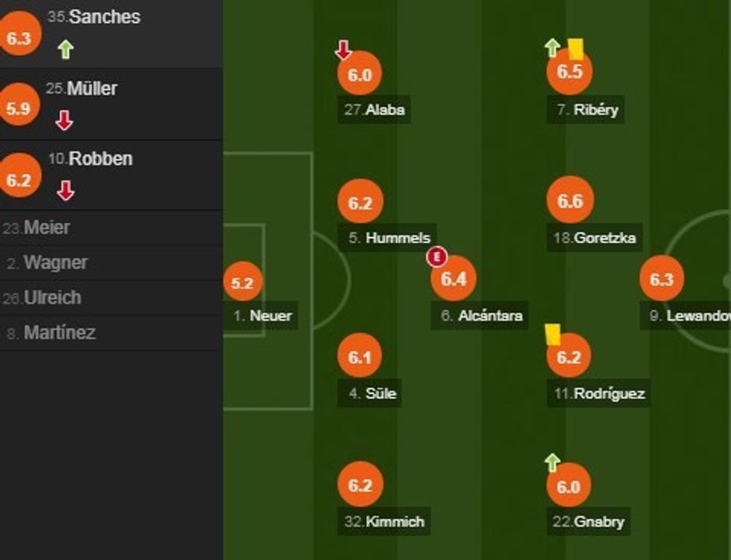Image resolution: width=731 pixels, height=560 pixels.
Task: Click the green substituted-on arrow above Ribéry
Action: (552, 48)
